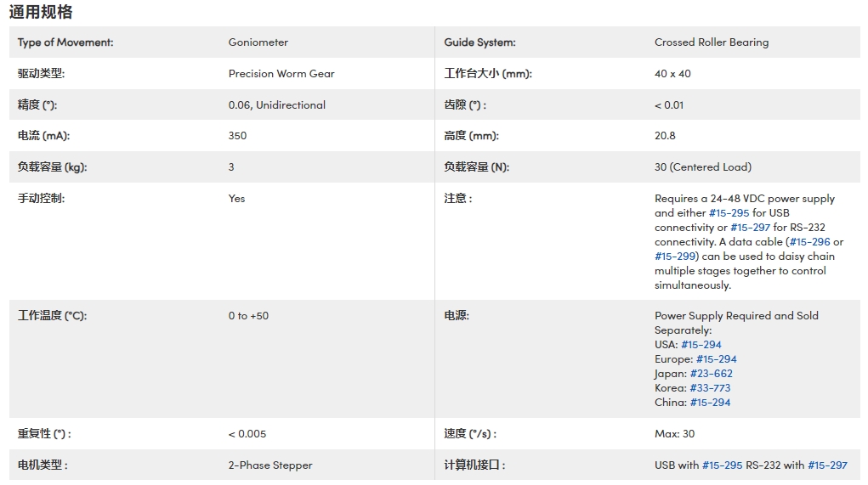Image resolution: width=868 pixels, height=485 pixels.
Task: Open the USA power supply #15-294 link
Action: [701, 345]
